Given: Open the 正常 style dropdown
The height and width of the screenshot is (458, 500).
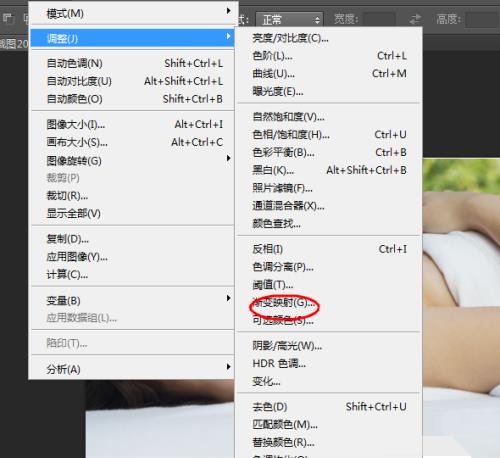Looking at the screenshot, I should pos(289,20).
